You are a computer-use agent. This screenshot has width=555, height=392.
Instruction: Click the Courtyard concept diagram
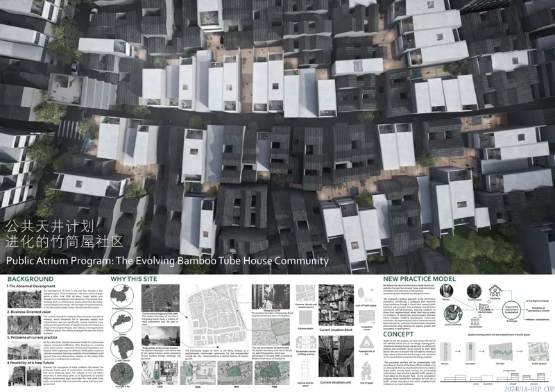tap(470, 352)
